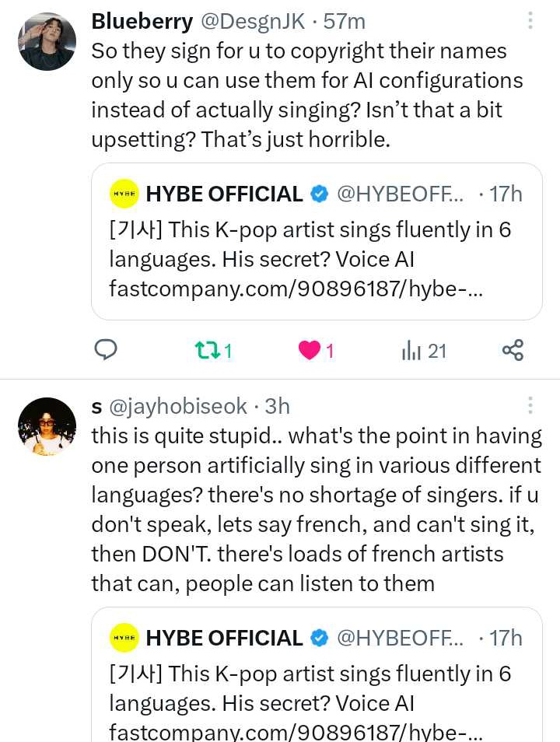Open the 3h timestamp on jayhobiseok's tweet
Viewport: 560px width, 742px height.
(x=278, y=406)
